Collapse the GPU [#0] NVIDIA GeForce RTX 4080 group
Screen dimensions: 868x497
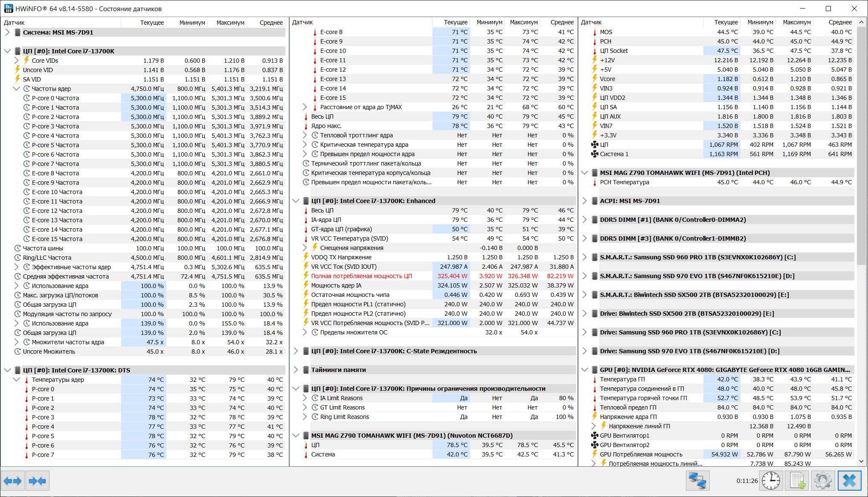coord(585,370)
